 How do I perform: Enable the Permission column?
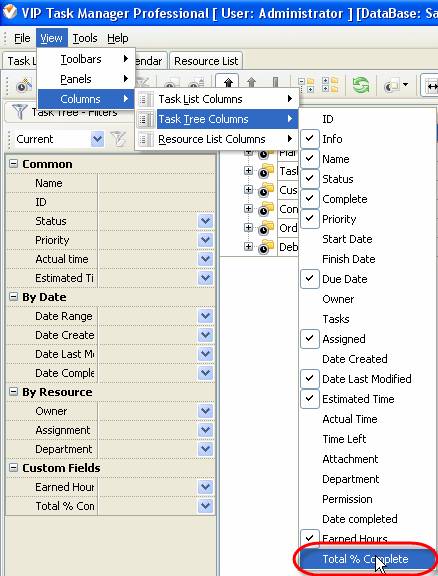pos(367,499)
